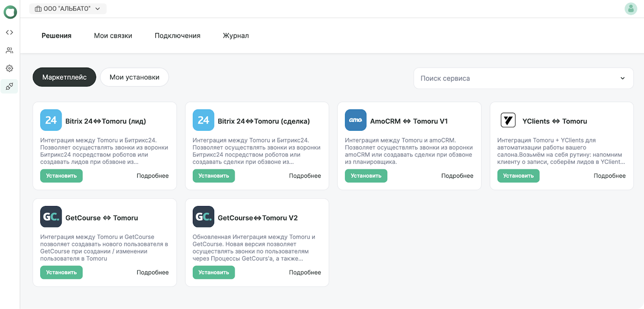Install GetCourse ⇔ Tomoru integration

(x=61, y=272)
